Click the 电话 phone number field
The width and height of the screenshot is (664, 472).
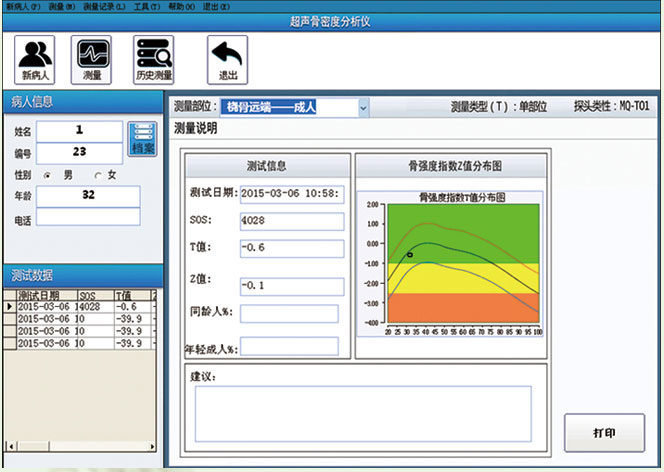point(88,217)
